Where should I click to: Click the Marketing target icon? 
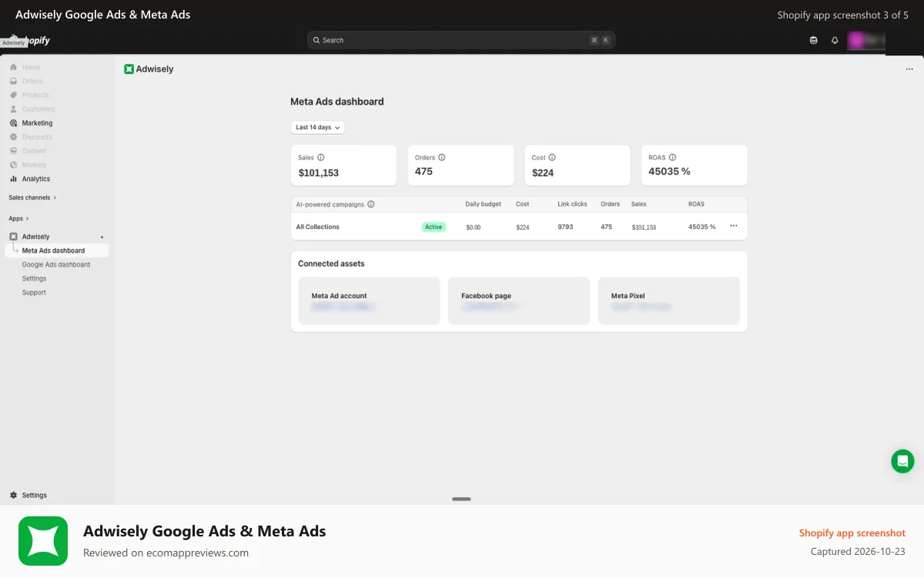click(x=13, y=123)
